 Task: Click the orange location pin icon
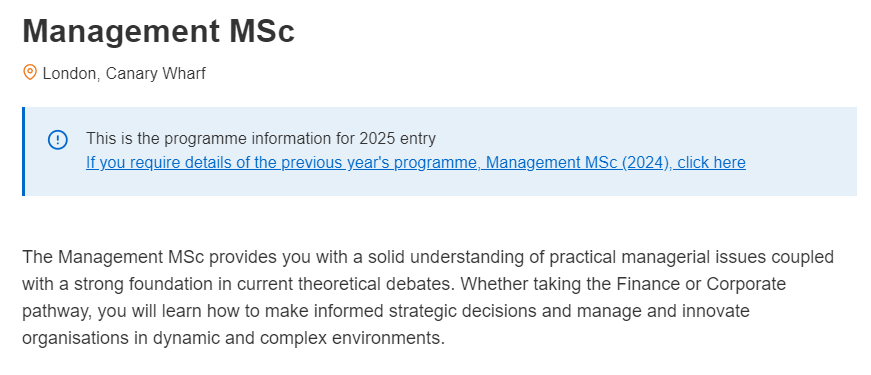[29, 72]
